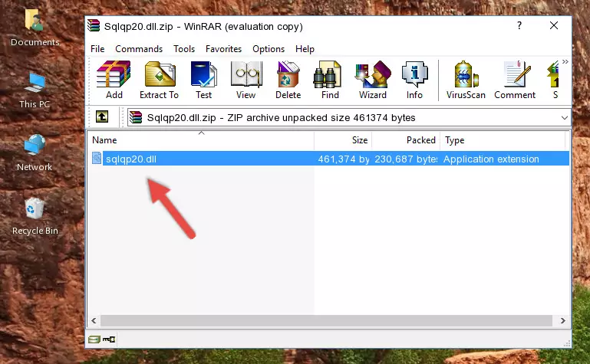Click WinRAR title bar icon
590x364 pixels.
(94, 26)
